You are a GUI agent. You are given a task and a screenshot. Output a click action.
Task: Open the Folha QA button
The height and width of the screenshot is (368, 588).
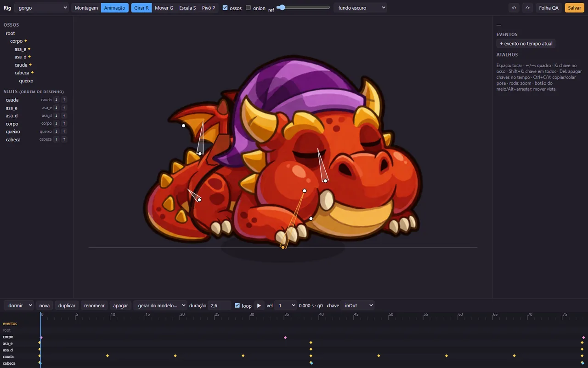(x=548, y=8)
